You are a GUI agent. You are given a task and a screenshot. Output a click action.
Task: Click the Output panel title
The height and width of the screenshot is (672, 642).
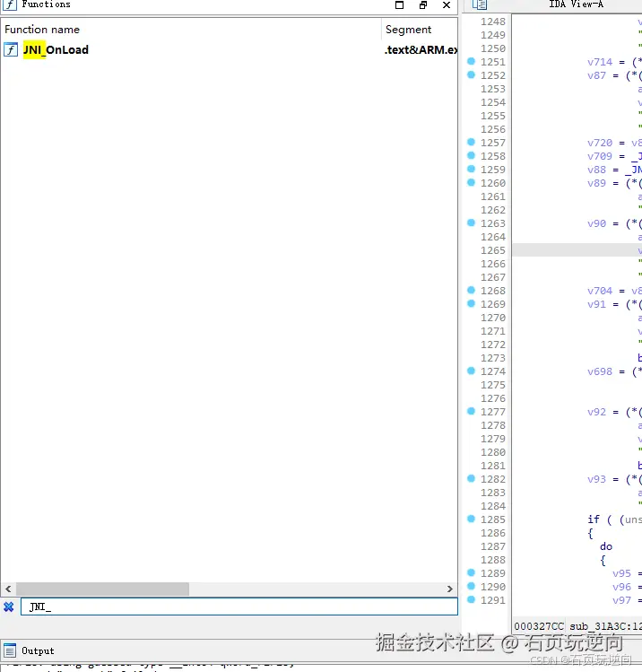38,650
